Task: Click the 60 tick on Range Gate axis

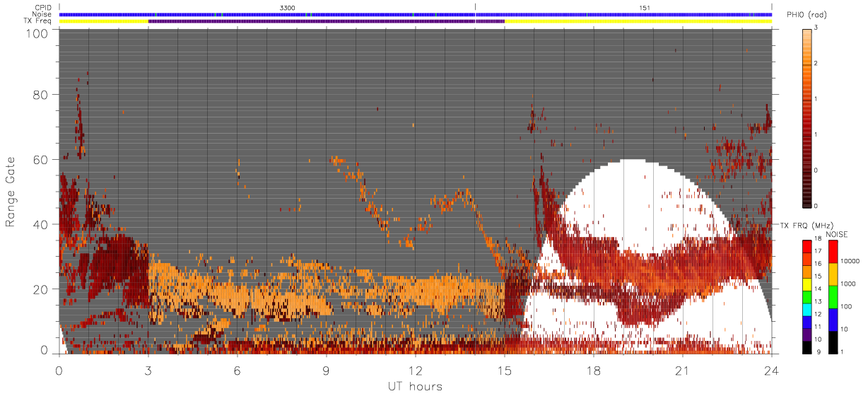Action: tap(41, 160)
